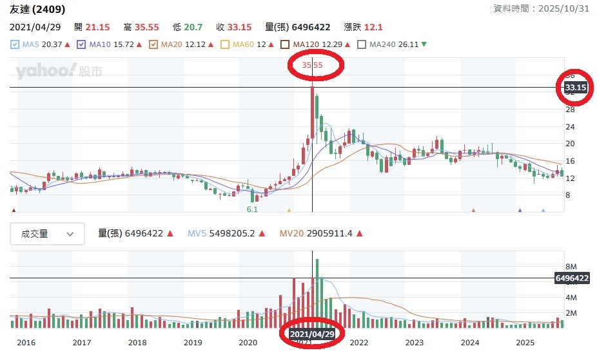This screenshot has height=364, width=597.
Task: Toggle the MA5 moving average checkbox
Action: coord(14,44)
